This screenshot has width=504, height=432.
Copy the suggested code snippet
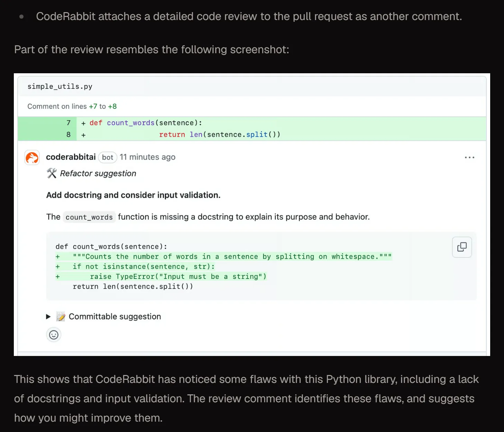(x=462, y=247)
